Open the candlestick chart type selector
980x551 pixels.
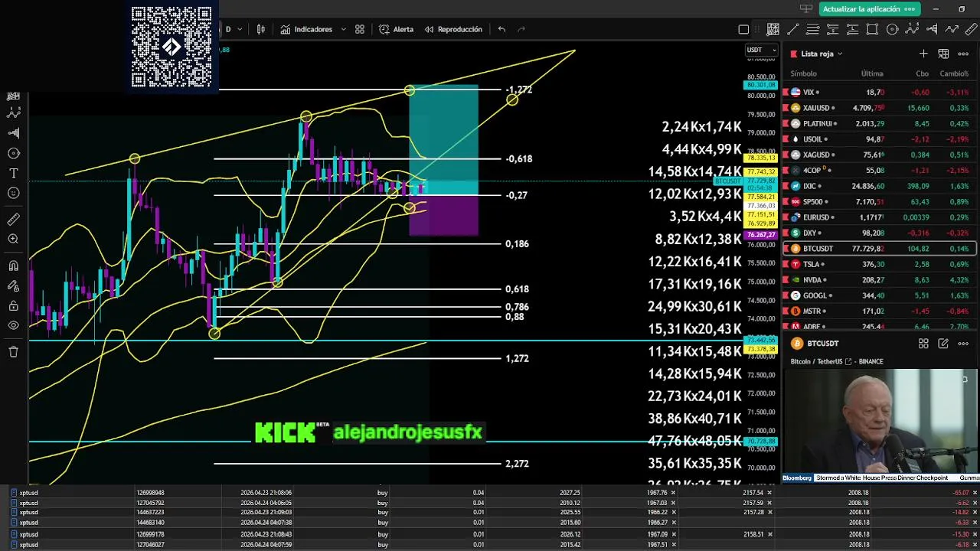click(261, 29)
